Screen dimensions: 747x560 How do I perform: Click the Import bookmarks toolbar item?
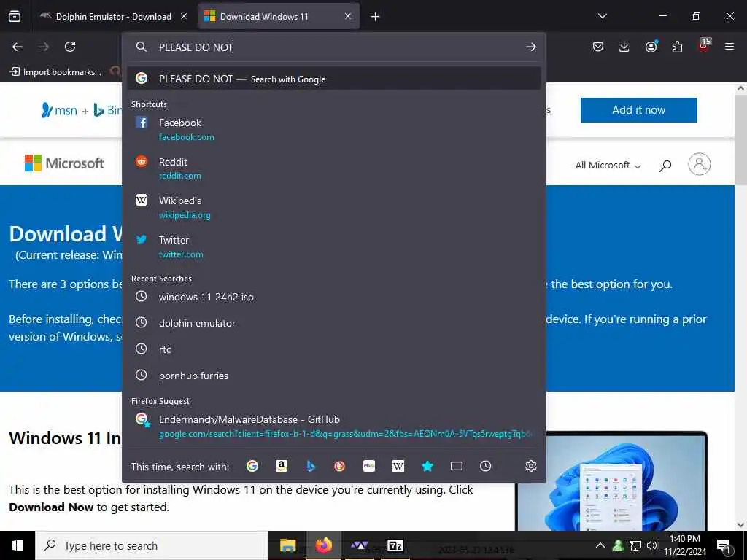click(x=55, y=72)
